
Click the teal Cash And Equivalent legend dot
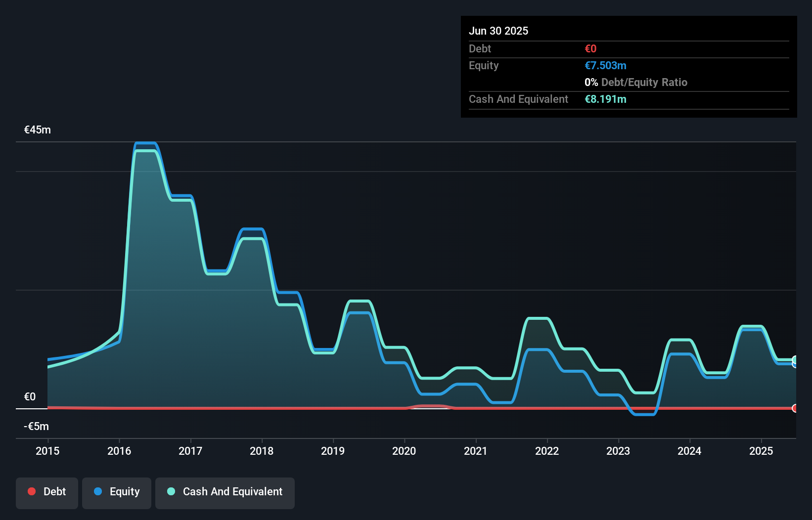171,491
